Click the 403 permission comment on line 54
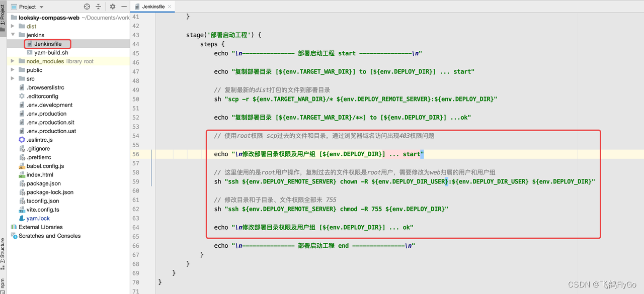Image resolution: width=644 pixels, height=294 pixels. (x=324, y=136)
